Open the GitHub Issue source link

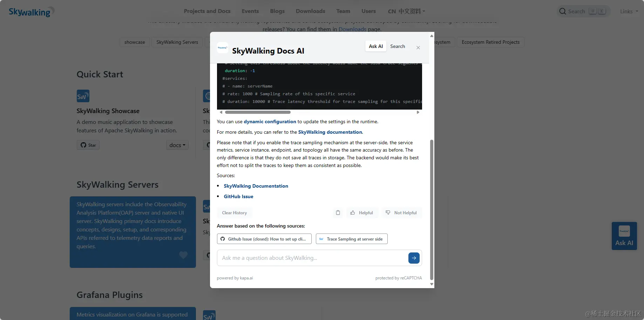tap(238, 196)
